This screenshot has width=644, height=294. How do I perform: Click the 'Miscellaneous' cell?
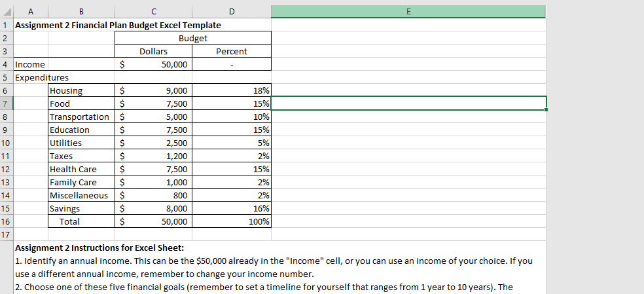81,195
